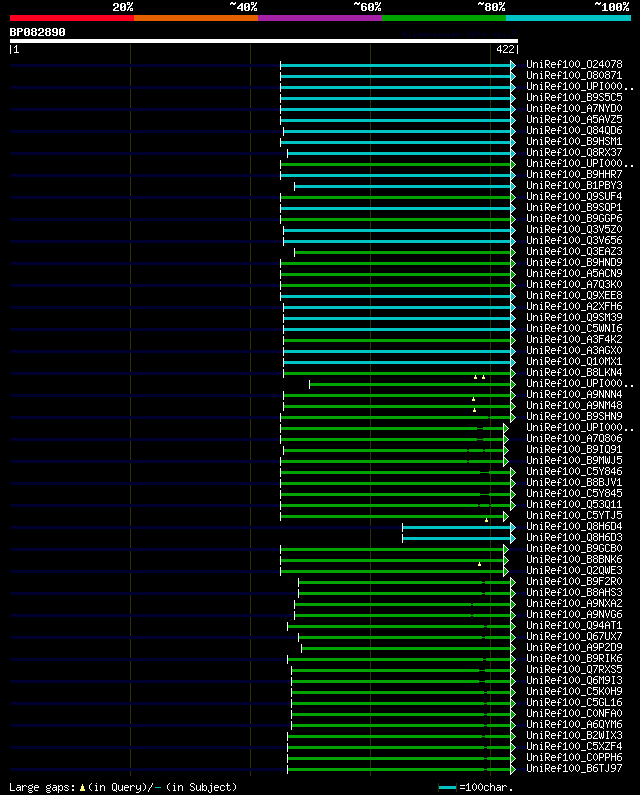Viewport: 640px width, 795px height.
Task: Click the red 20% identity legend segment
Action: [x=72, y=18]
